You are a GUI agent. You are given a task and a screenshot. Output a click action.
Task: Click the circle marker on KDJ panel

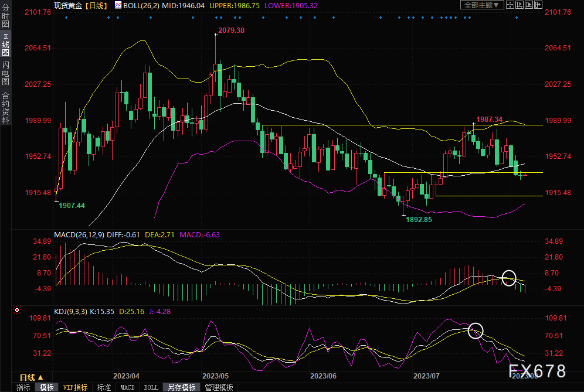(x=476, y=330)
